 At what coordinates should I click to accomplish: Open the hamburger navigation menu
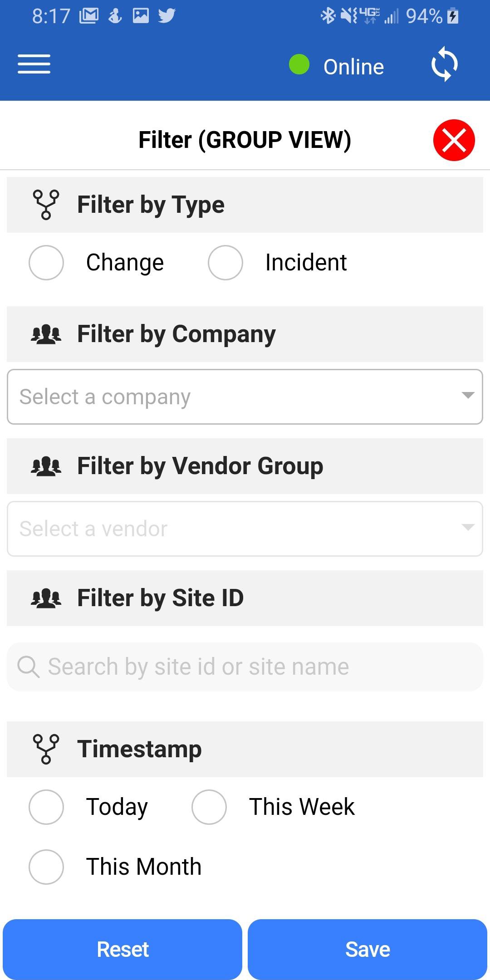click(34, 64)
